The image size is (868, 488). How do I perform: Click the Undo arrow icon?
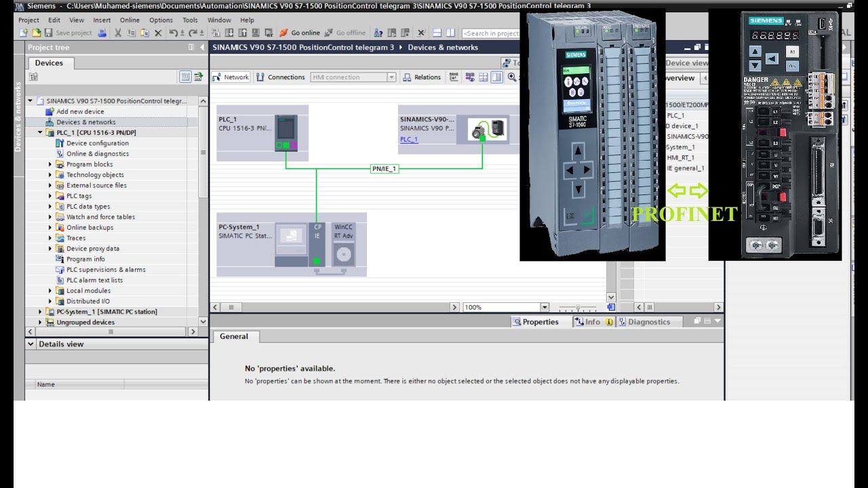pos(174,33)
